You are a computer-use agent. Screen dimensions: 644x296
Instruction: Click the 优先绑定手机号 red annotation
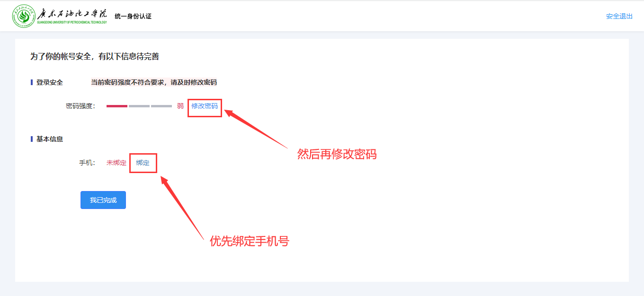[x=250, y=241]
